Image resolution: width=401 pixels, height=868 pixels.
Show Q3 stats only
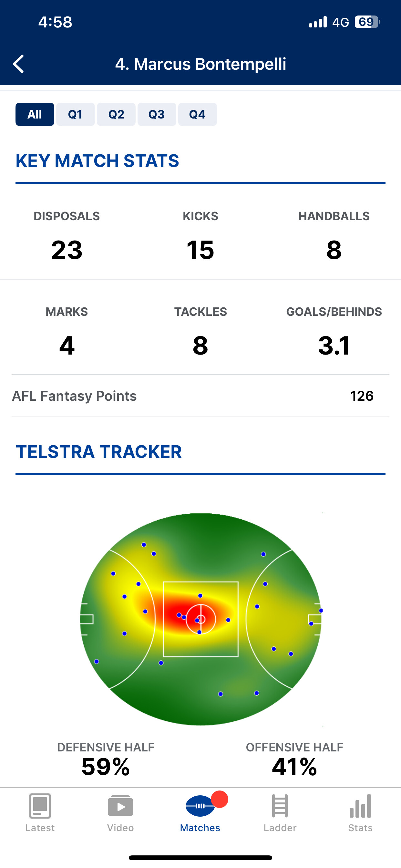pos(157,114)
